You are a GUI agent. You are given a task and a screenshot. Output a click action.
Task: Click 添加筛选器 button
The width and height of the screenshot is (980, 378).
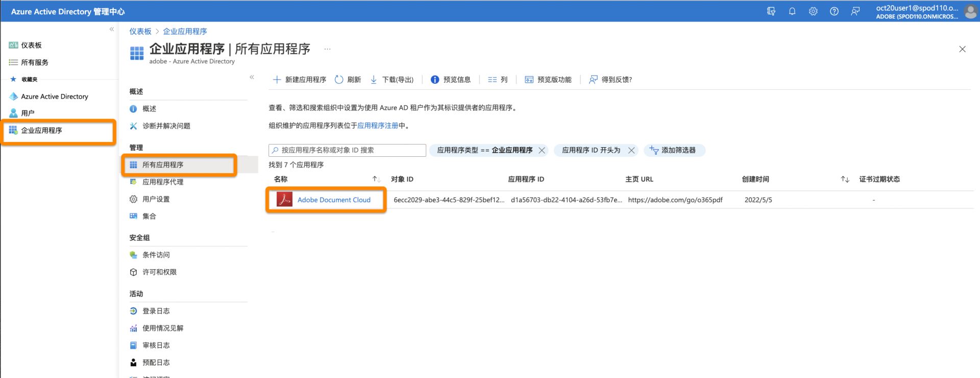[x=674, y=150]
